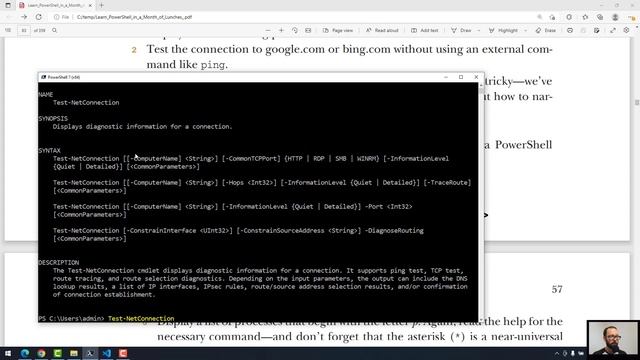Screen dimensions: 640x360
Task: Open the green app on taskbar
Action: [58, 353]
